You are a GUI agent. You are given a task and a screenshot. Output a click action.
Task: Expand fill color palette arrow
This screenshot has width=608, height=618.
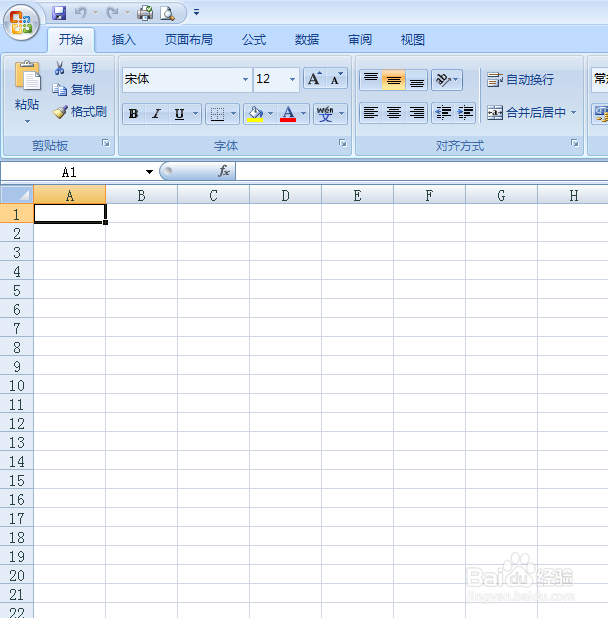[x=270, y=114]
